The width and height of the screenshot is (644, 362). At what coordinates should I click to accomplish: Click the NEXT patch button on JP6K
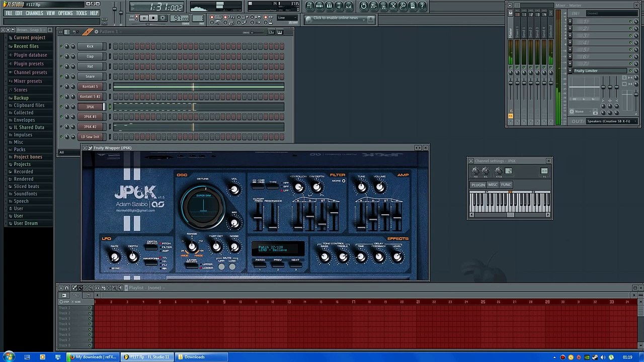pyautogui.click(x=295, y=264)
